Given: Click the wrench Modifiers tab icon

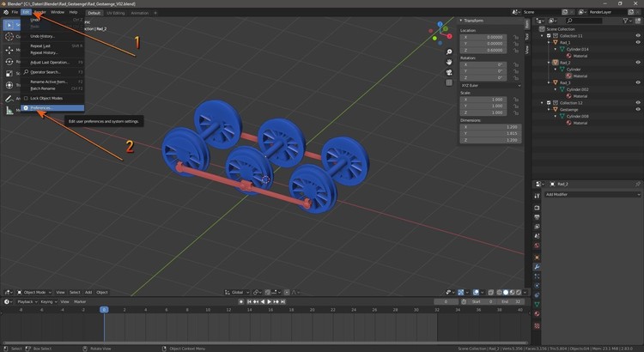Looking at the screenshot, I should pos(537,267).
